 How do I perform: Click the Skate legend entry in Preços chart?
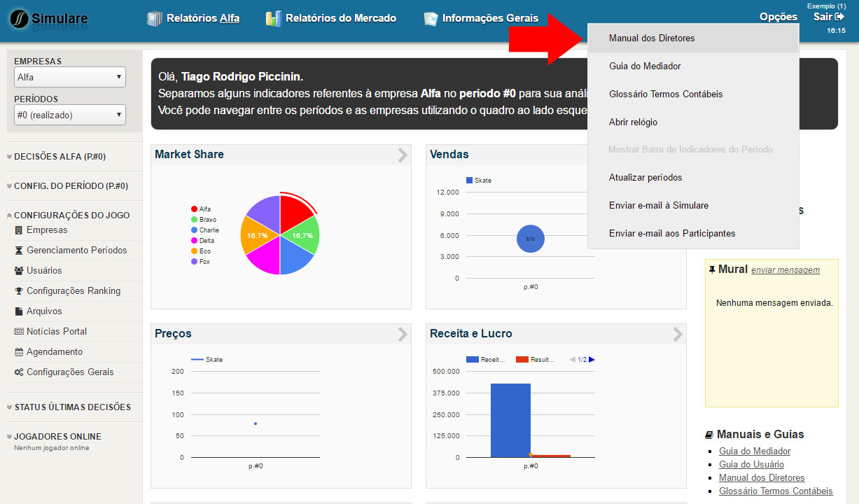tap(207, 360)
